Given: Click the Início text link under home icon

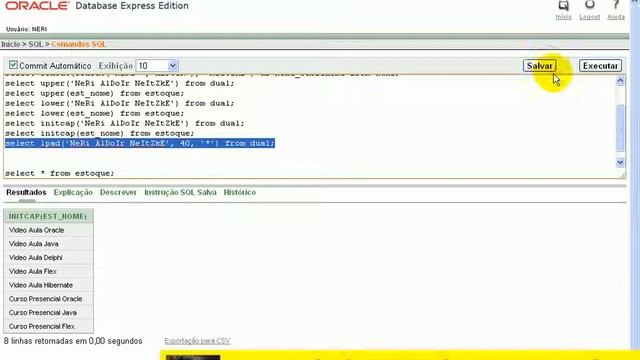Looking at the screenshot, I should coord(564,17).
